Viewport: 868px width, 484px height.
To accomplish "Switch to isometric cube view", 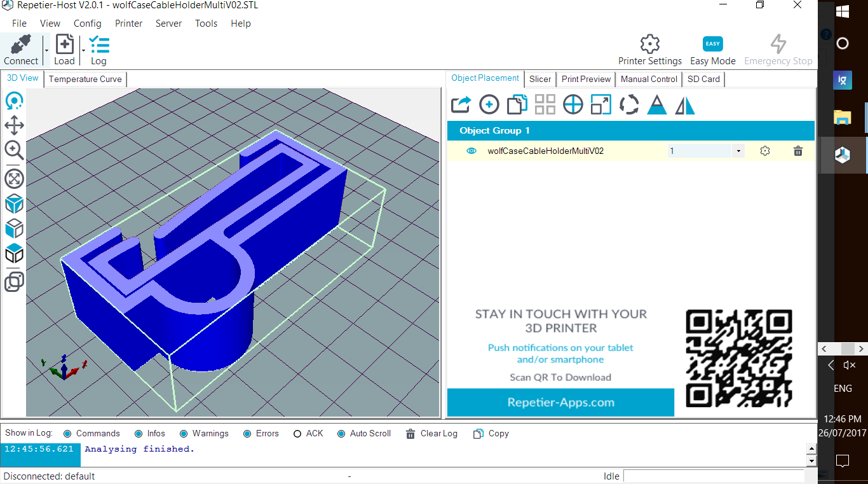I will pyautogui.click(x=14, y=204).
